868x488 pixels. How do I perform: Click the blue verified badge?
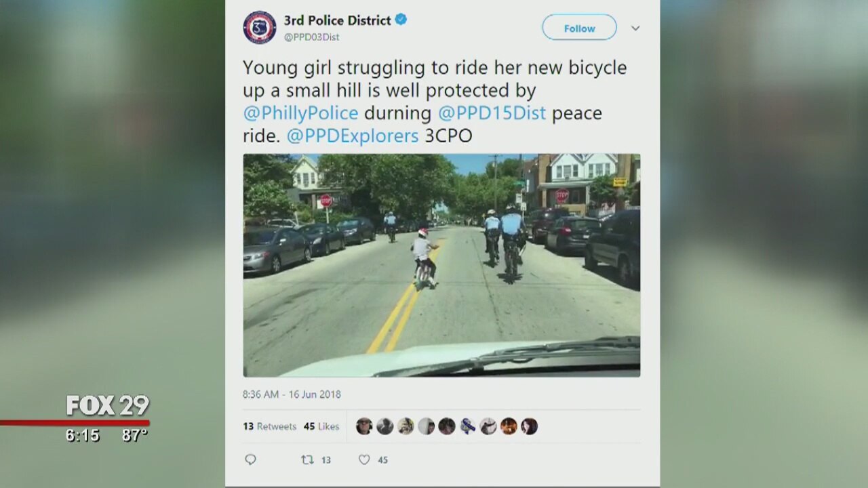tap(401, 20)
